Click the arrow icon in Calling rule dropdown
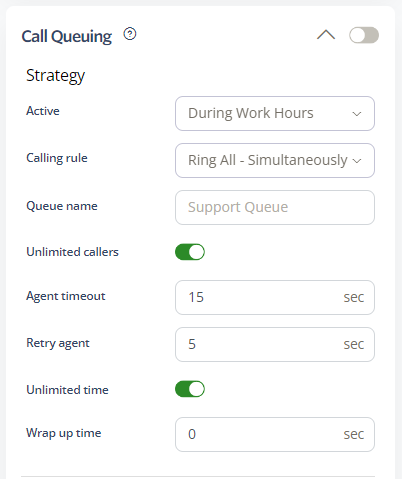This screenshot has height=479, width=402. pos(357,161)
